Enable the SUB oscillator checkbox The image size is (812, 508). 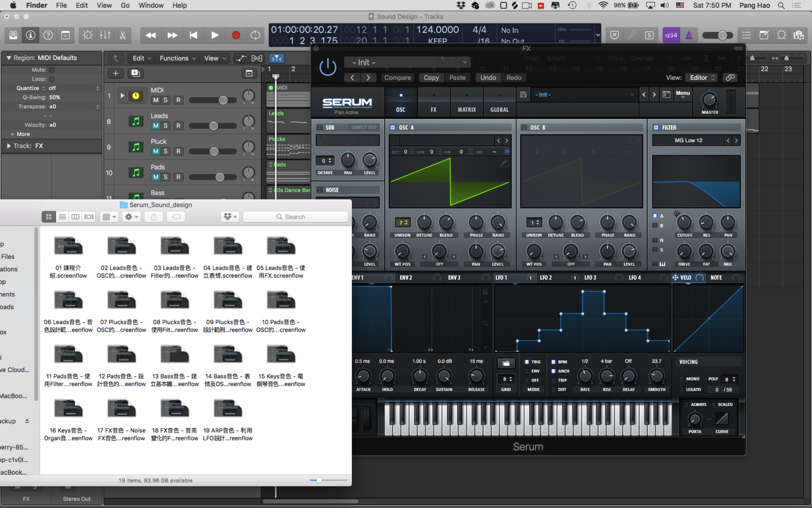320,128
